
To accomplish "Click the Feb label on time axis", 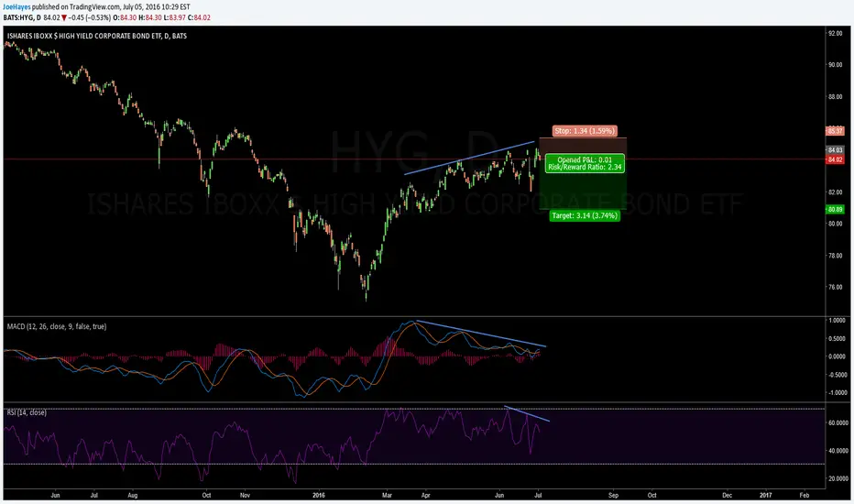I will (804, 495).
